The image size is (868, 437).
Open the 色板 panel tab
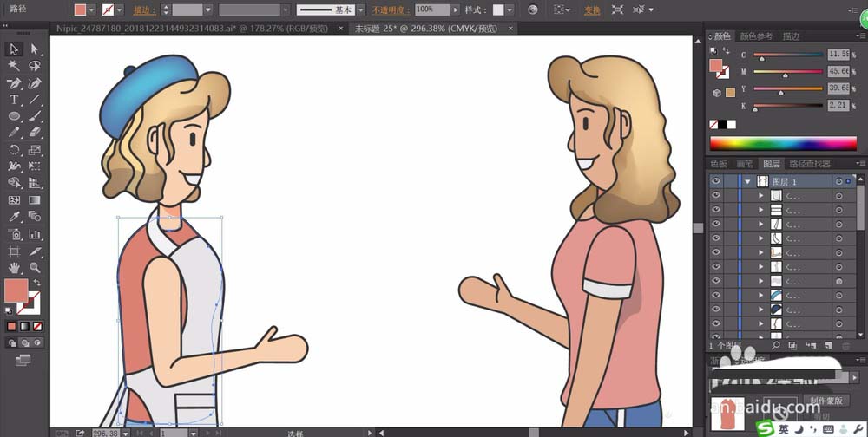click(719, 164)
